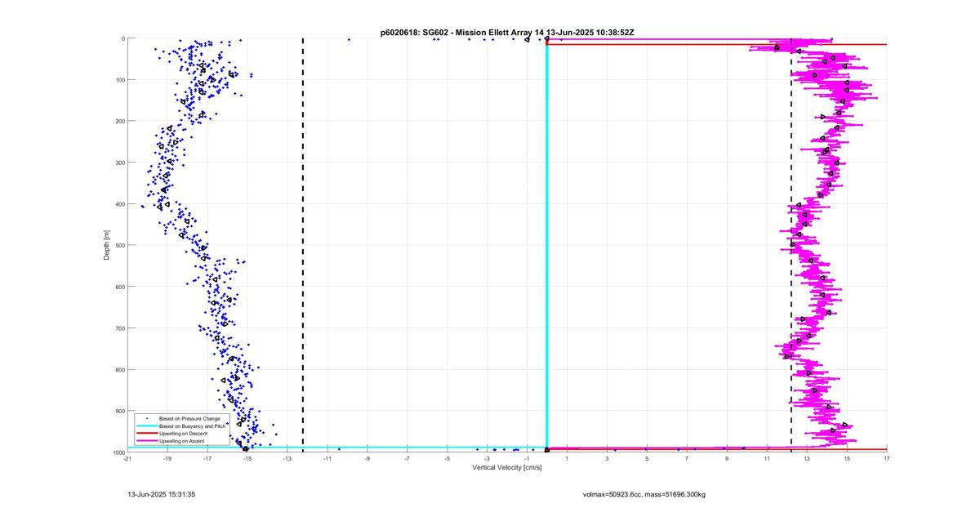Click x-axis tick label '-9'

[x=367, y=459]
